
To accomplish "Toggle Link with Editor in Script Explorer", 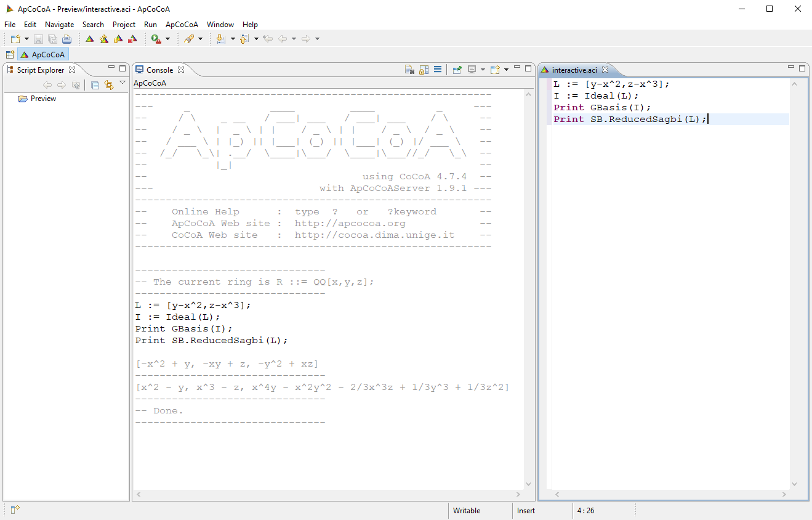I will 109,85.
